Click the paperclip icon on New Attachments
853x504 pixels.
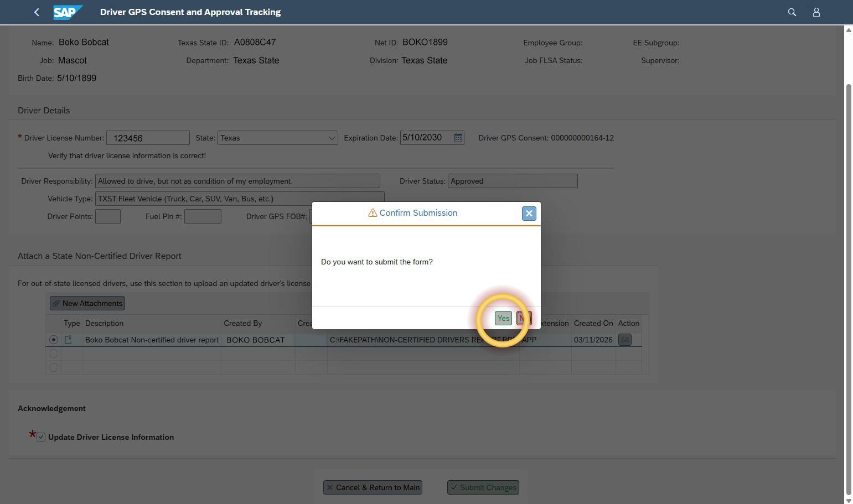(x=56, y=303)
